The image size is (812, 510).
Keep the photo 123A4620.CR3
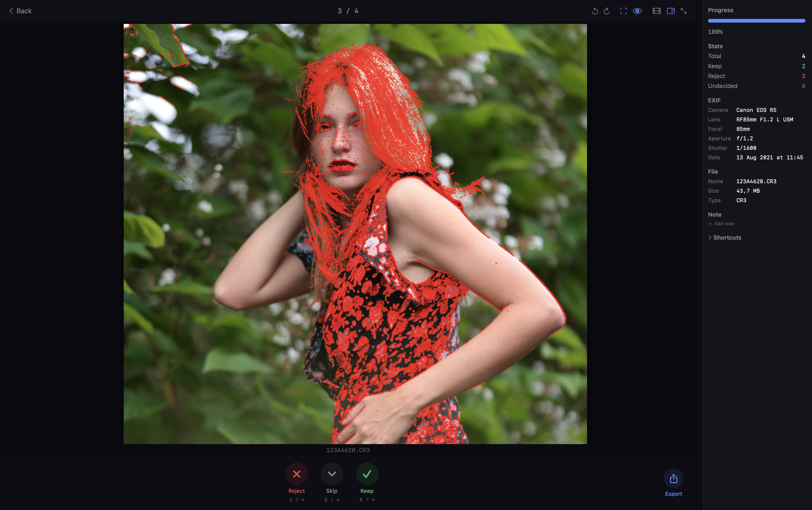click(x=367, y=474)
